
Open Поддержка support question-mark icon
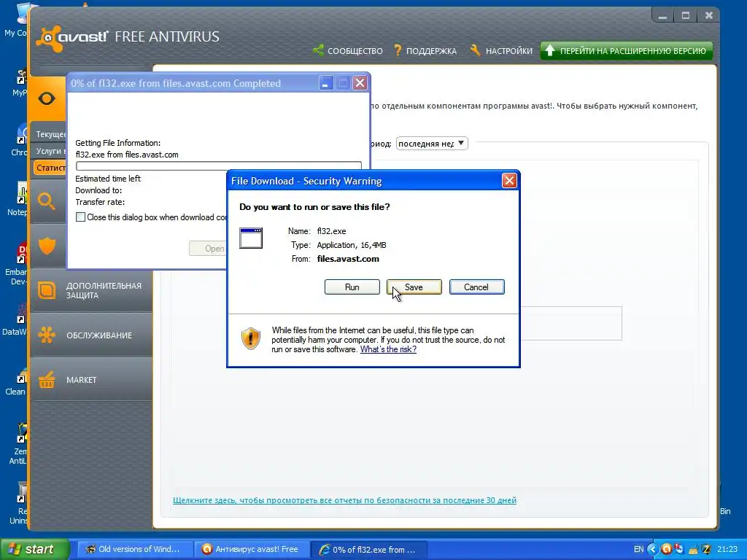click(398, 50)
